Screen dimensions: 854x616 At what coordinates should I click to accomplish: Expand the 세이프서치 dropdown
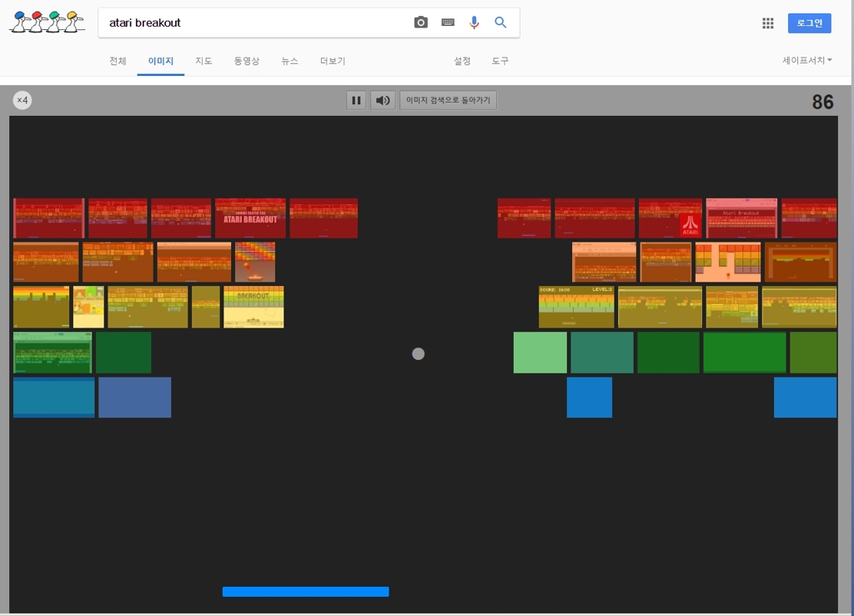point(806,61)
